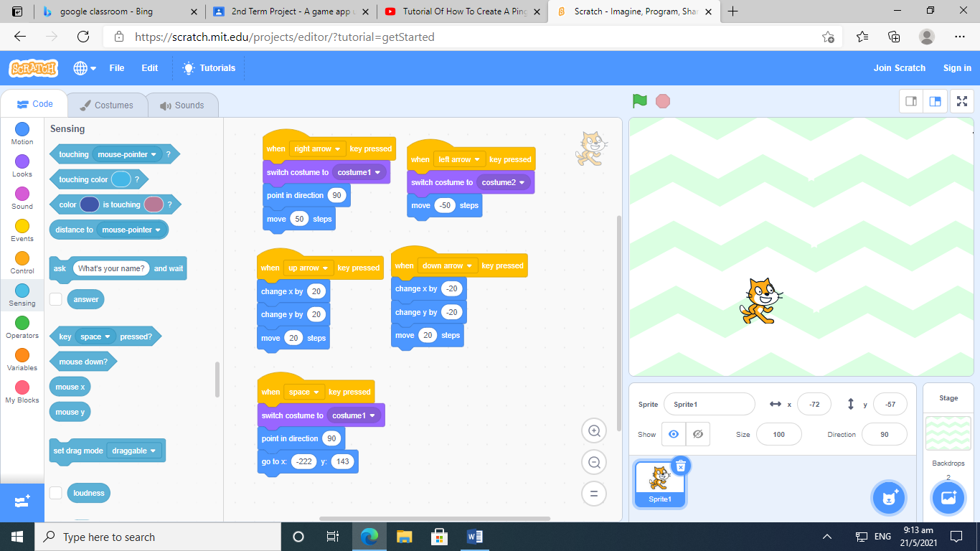The height and width of the screenshot is (551, 980).
Task: Zoom in on the code workspace
Action: [x=594, y=430]
